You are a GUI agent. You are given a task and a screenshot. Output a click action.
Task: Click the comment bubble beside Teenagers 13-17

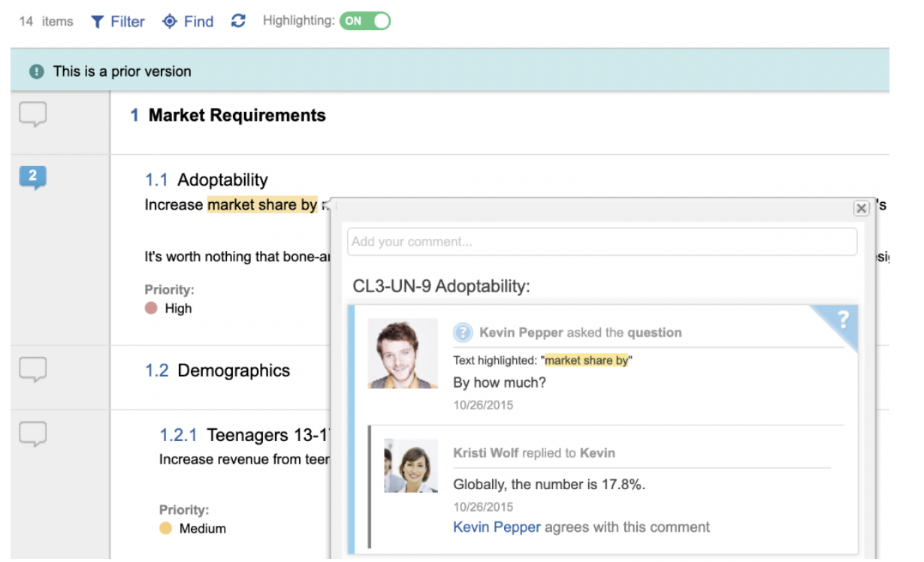coord(33,434)
